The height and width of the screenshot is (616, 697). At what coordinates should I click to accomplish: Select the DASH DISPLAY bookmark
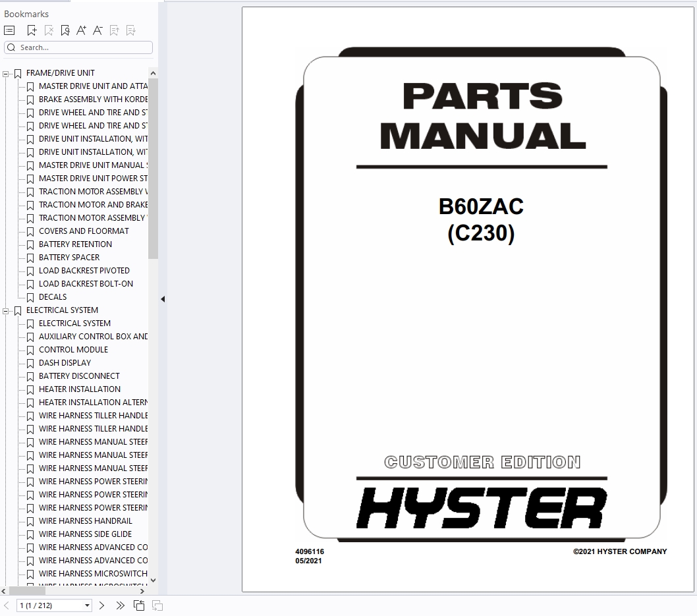pos(65,362)
